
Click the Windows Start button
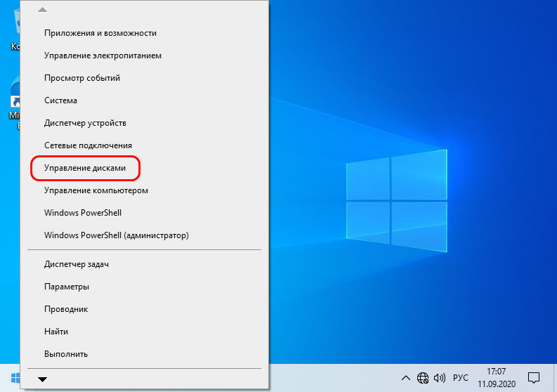(x=15, y=378)
